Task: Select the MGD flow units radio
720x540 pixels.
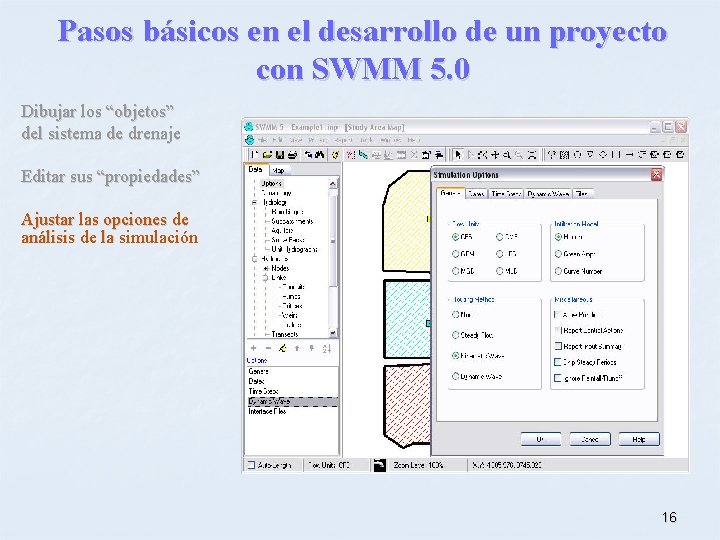Action: 456,271
